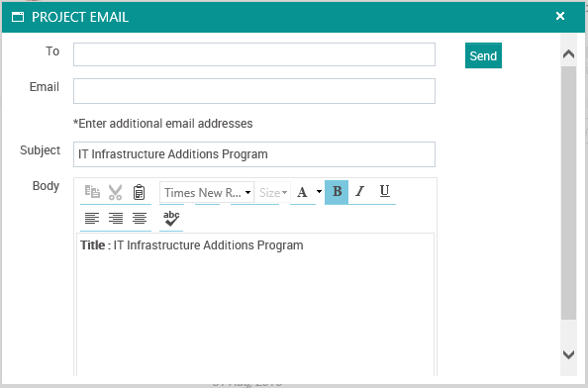Viewport: 588px width, 388px height.
Task: Expand the font color arrow dropdown
Action: (319, 192)
